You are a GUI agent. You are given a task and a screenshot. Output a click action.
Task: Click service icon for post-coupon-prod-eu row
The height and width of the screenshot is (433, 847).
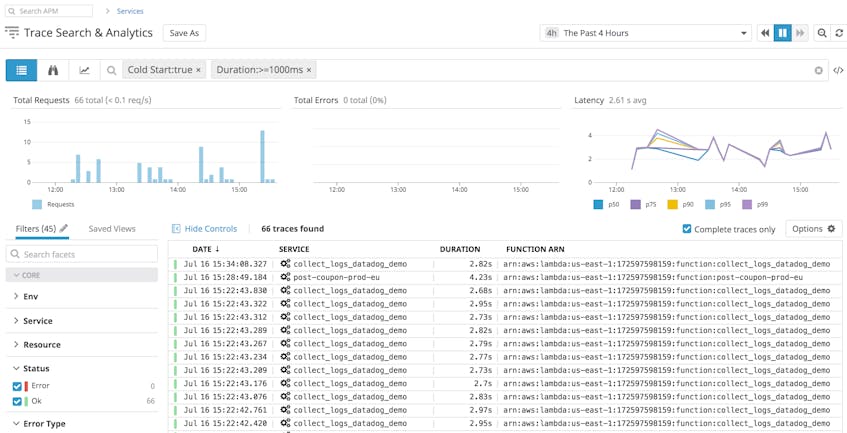pyautogui.click(x=285, y=277)
